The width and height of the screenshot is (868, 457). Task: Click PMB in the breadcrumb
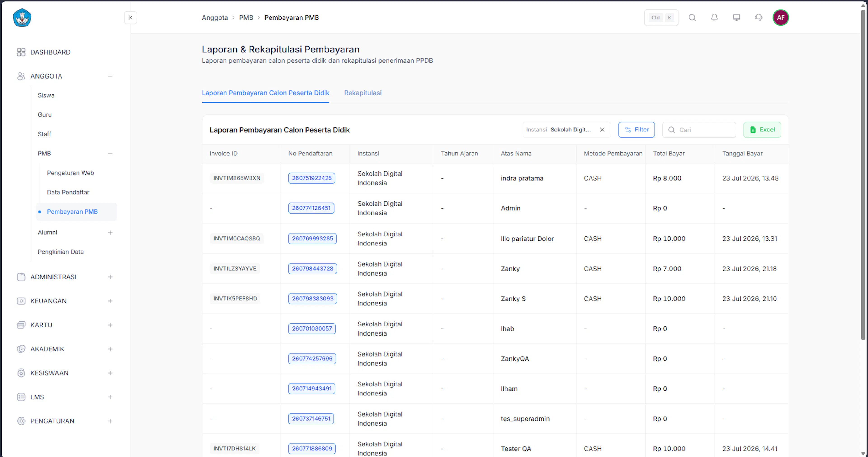(x=246, y=18)
